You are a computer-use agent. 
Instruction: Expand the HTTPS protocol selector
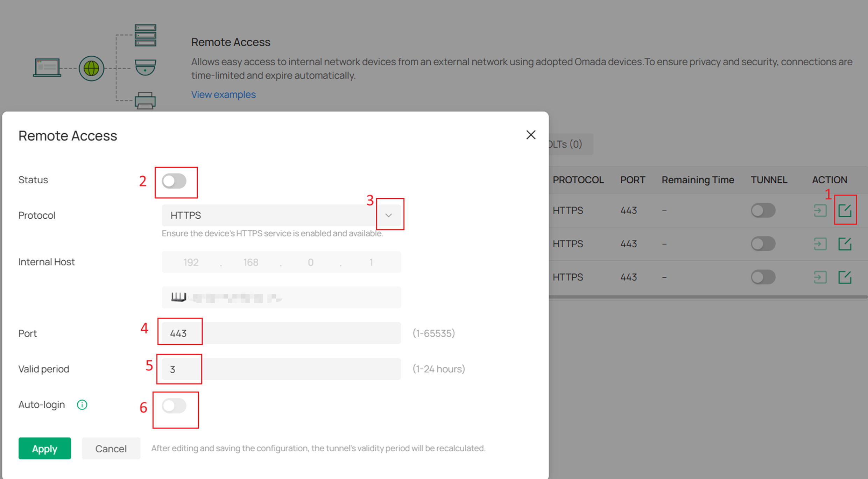(388, 215)
